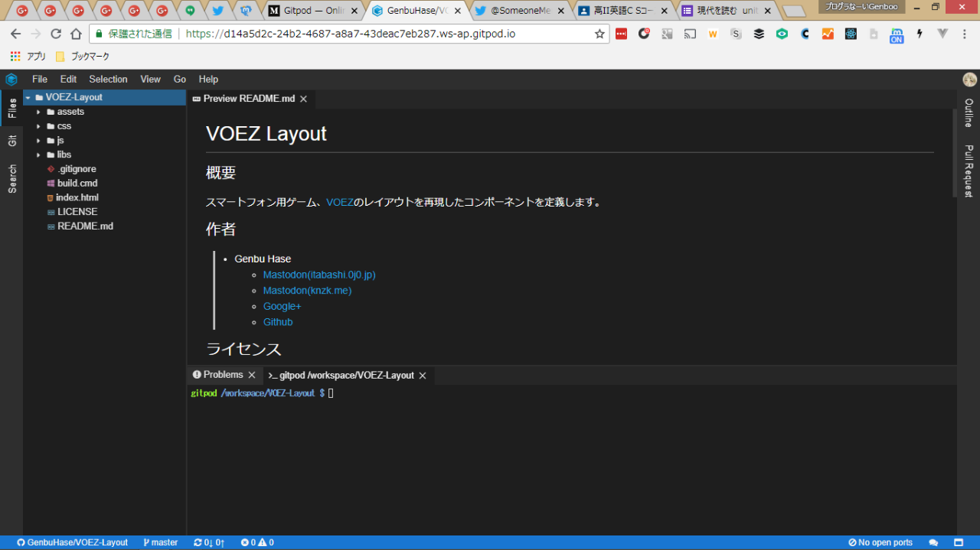Expand the assets folder
This screenshot has width=980, height=550.
point(70,112)
